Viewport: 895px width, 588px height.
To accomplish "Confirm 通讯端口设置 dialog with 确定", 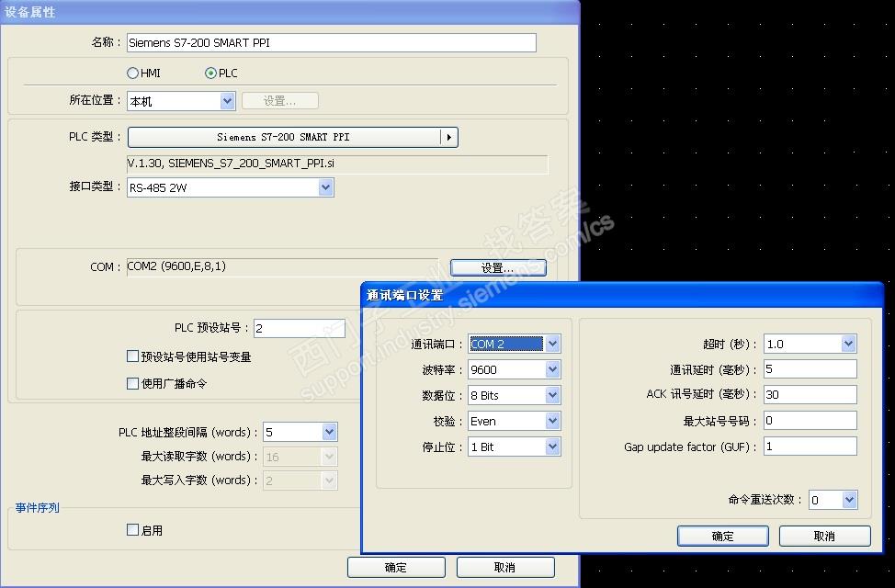I will [x=722, y=536].
